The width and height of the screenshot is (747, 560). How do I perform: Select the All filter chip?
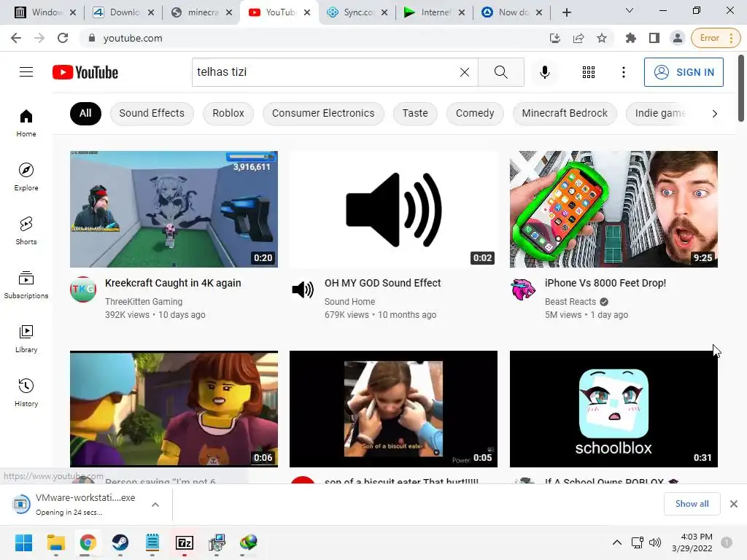click(86, 113)
